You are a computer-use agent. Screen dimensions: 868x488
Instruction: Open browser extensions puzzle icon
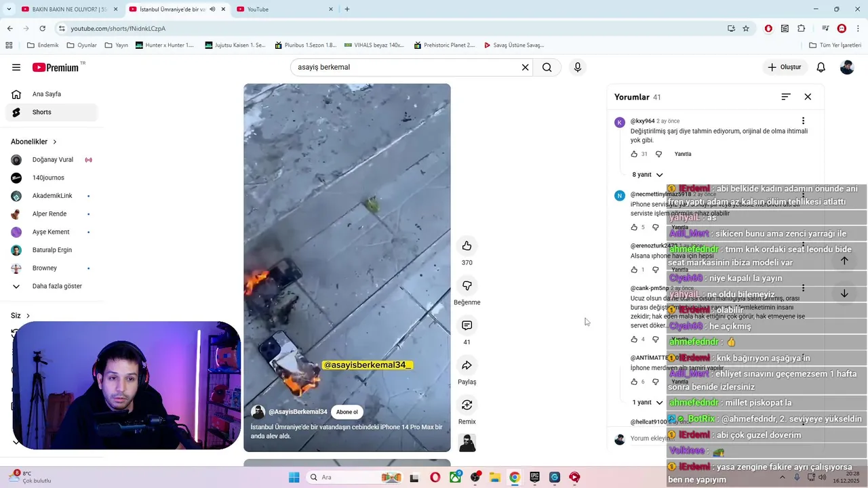click(x=802, y=28)
